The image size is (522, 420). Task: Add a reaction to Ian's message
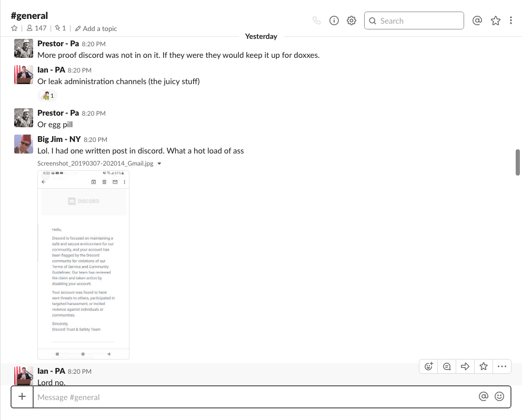[x=429, y=366]
